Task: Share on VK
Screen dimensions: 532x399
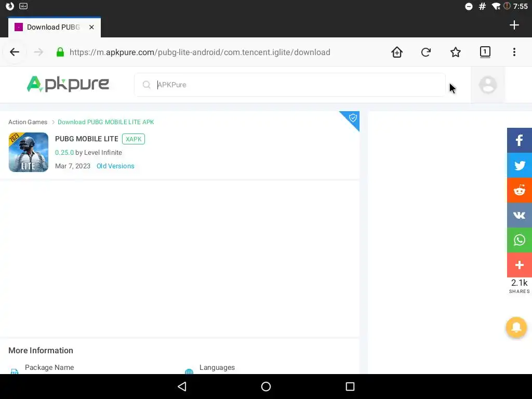Action: (519, 215)
